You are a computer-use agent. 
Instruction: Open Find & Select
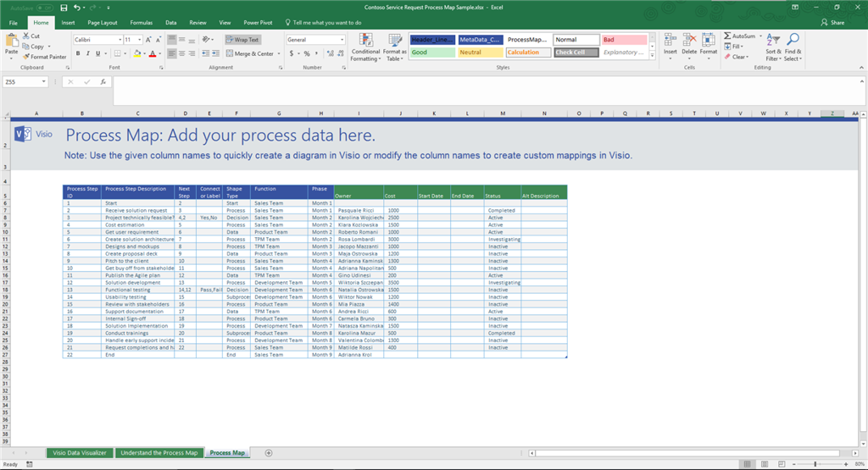793,47
